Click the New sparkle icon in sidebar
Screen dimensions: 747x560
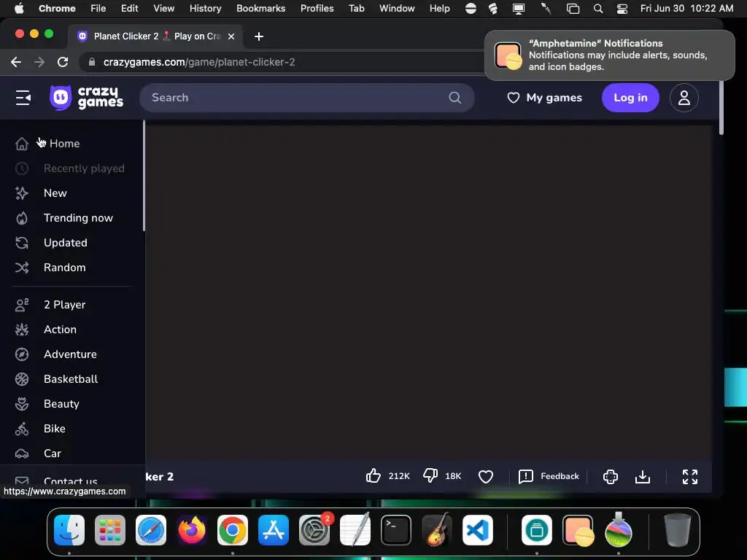(21, 192)
